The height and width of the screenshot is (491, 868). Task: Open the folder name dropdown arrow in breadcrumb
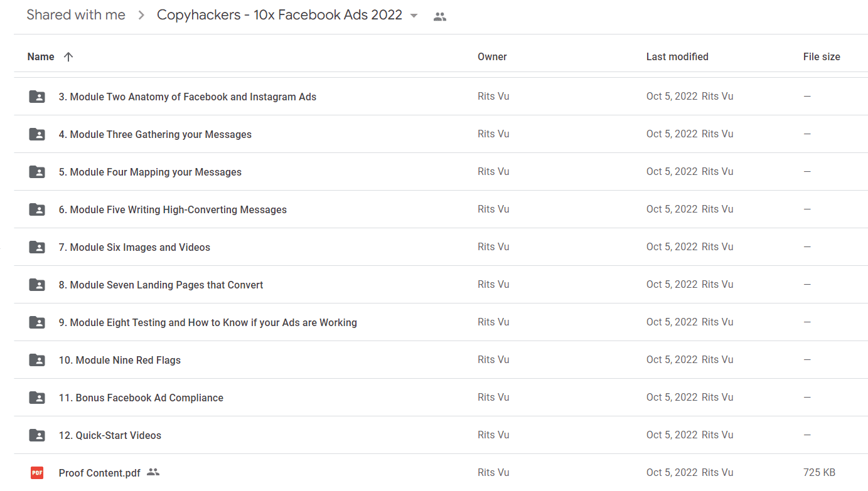click(414, 16)
